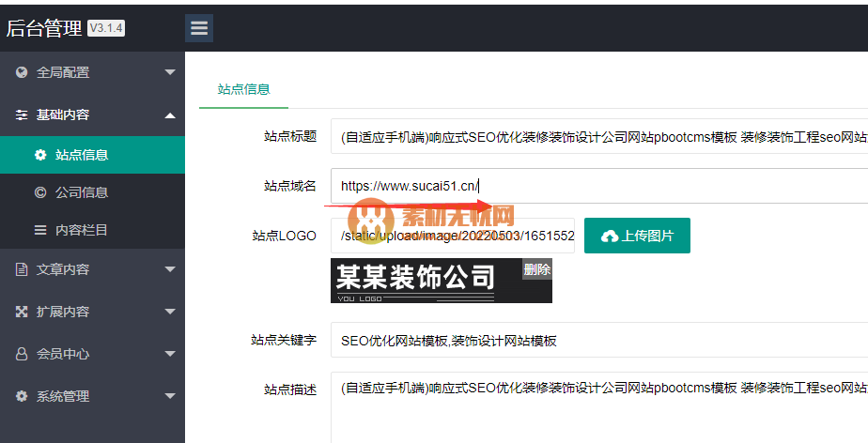Focus the 站点域名 input field

click(x=599, y=186)
